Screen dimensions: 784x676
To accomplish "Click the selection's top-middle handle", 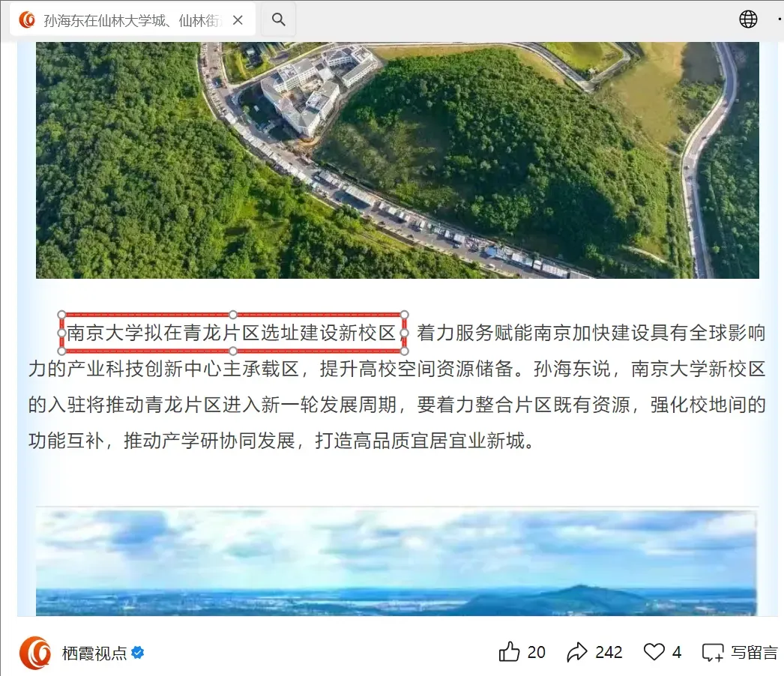I will point(233,315).
